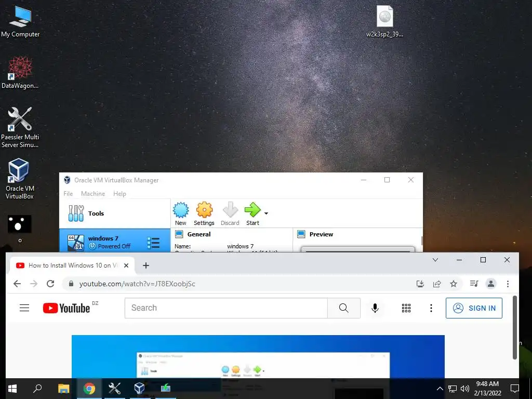
Task: Open Settings in VirtualBox toolbar
Action: 204,214
